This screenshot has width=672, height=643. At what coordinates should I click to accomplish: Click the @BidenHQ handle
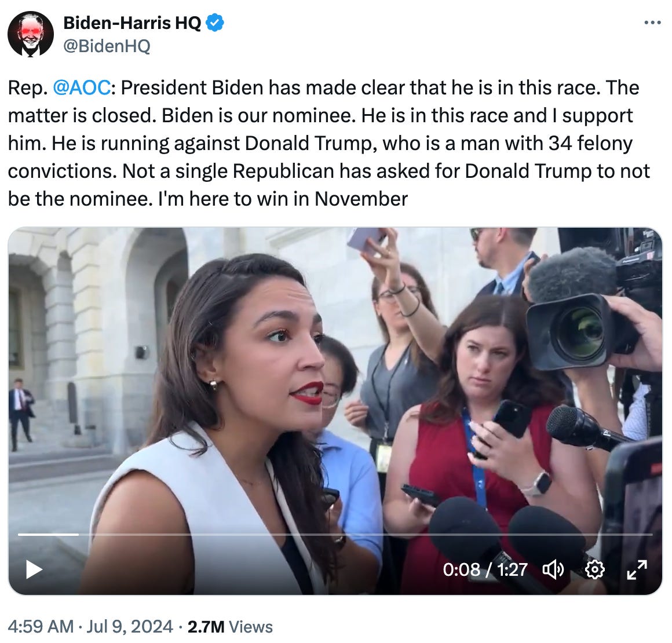[x=106, y=46]
